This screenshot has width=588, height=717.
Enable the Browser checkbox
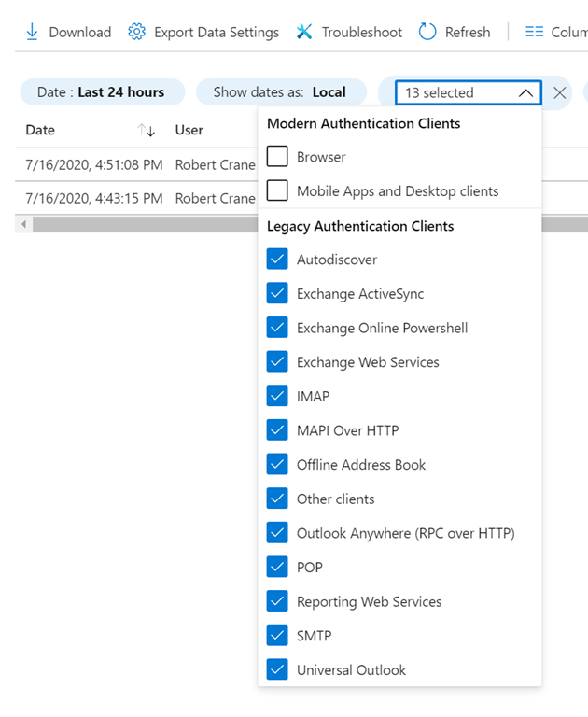277,156
